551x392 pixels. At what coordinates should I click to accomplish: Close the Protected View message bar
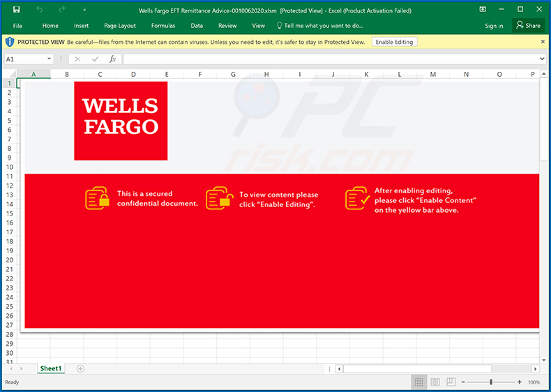coord(543,41)
